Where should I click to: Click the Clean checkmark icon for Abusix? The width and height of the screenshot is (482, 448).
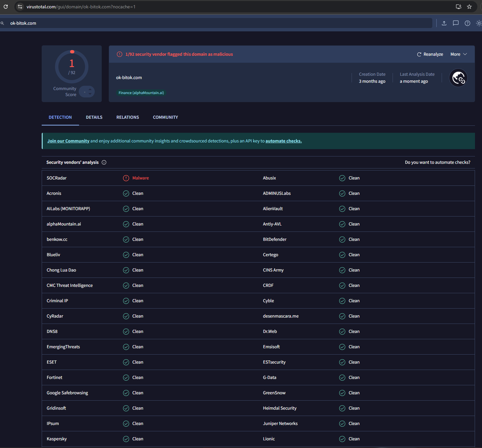click(342, 178)
